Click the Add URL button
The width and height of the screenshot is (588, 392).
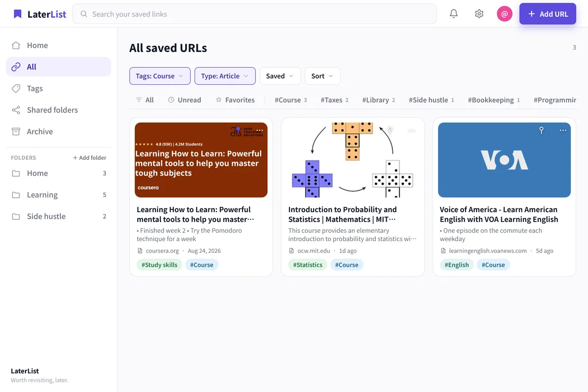pyautogui.click(x=548, y=14)
